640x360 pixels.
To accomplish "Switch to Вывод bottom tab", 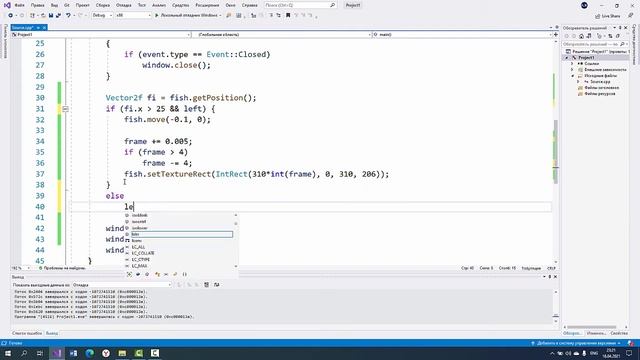I will [x=52, y=333].
